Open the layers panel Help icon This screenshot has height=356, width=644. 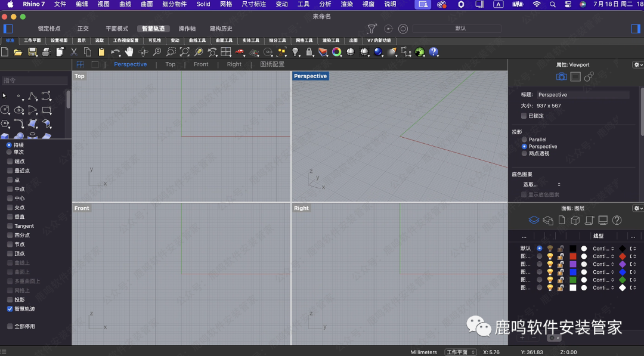point(617,221)
